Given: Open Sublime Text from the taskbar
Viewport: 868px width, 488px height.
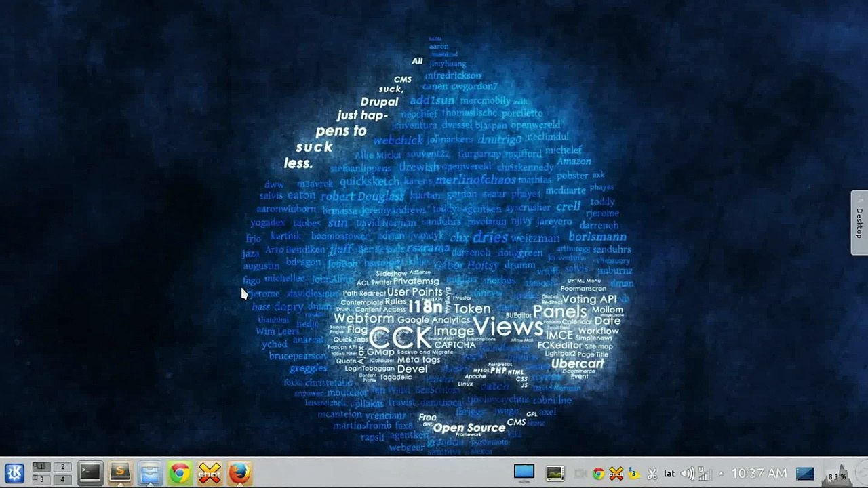Looking at the screenshot, I should pos(119,472).
